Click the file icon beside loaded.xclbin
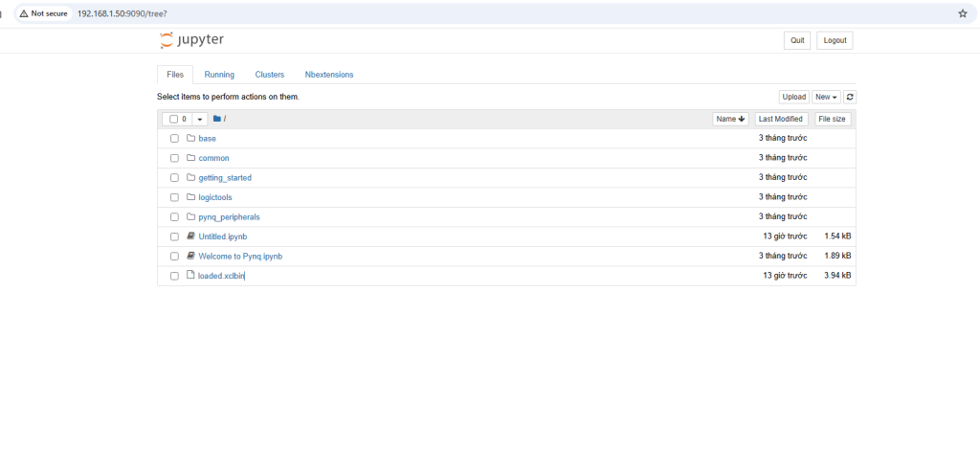 click(x=190, y=276)
